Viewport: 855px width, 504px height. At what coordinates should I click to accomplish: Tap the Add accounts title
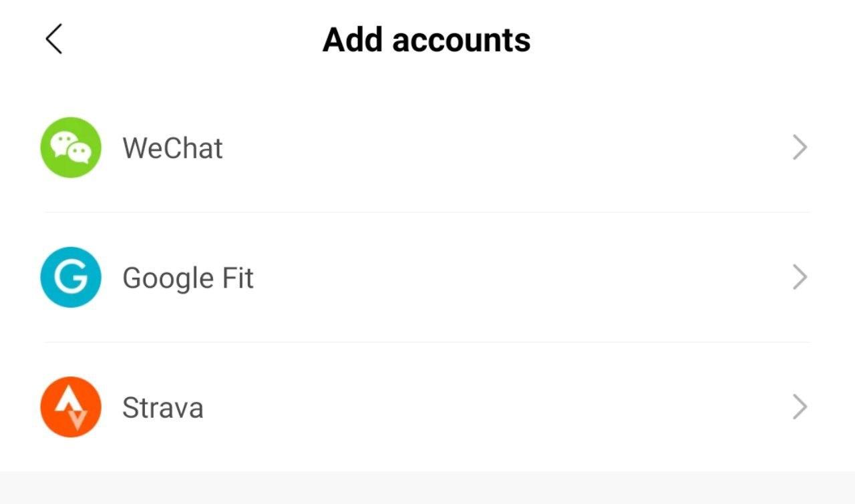[x=427, y=39]
